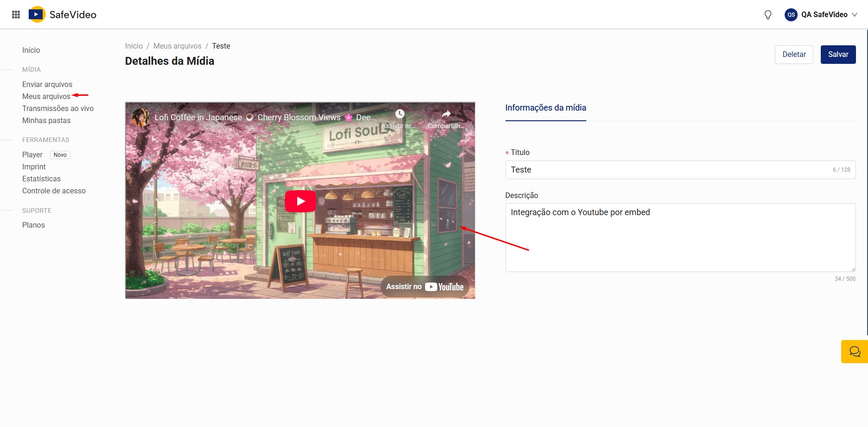Screen dimensions: 868x427
Task: Click the Início breadcrumb link
Action: 134,46
